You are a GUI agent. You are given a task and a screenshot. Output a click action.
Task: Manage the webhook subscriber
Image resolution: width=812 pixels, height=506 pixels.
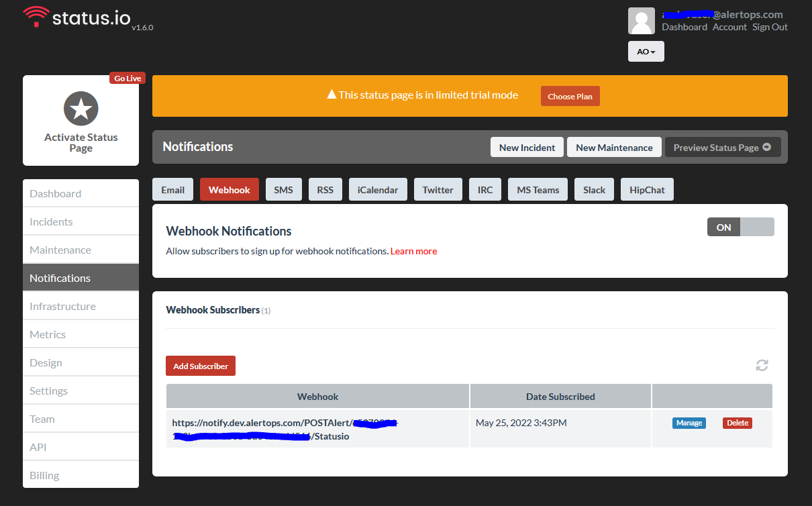click(x=689, y=423)
